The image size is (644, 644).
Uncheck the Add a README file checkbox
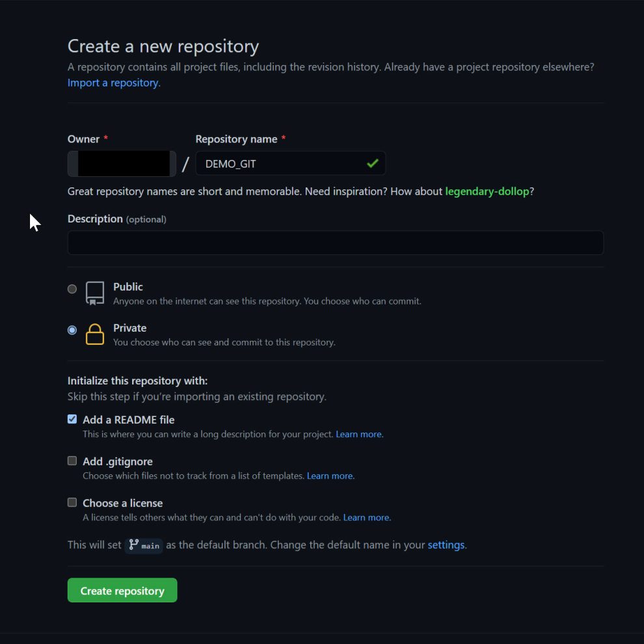72,419
